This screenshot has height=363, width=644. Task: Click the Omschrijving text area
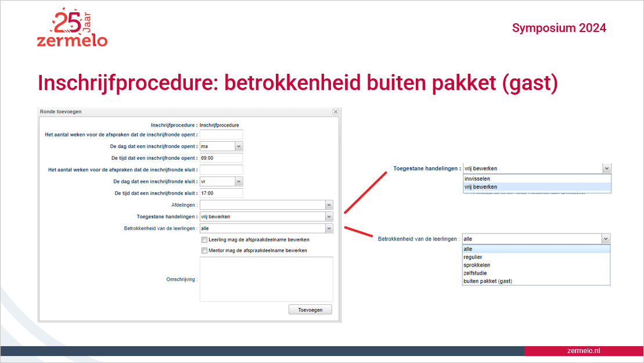click(x=267, y=279)
